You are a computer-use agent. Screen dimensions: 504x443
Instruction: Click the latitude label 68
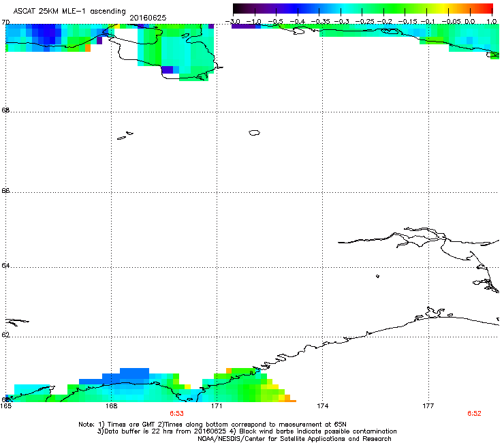(x=5, y=110)
